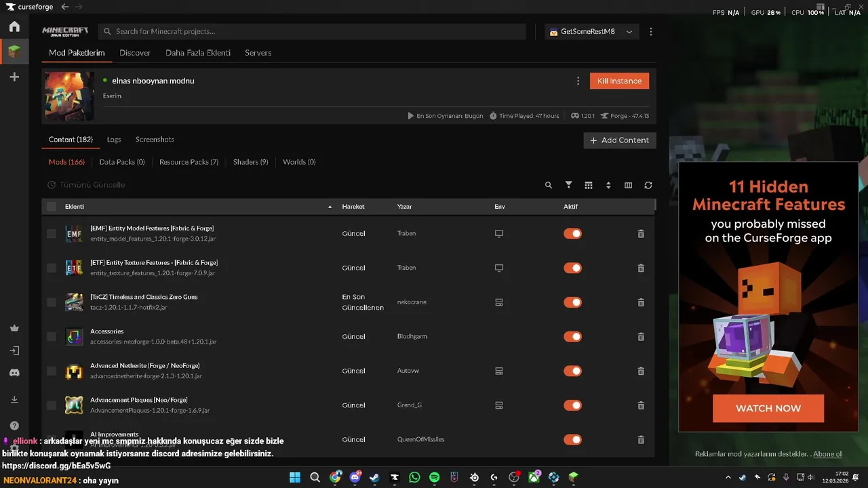This screenshot has height=488, width=868.
Task: Select the Minecraft grass block game icon
Action: 14,52
